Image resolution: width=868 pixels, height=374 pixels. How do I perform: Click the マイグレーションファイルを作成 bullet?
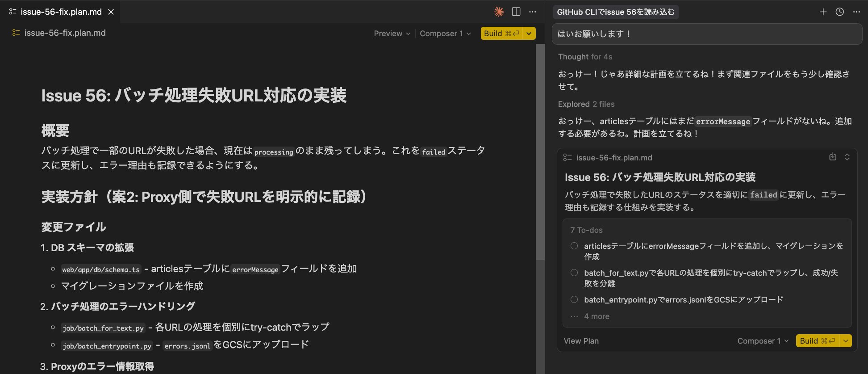132,286
